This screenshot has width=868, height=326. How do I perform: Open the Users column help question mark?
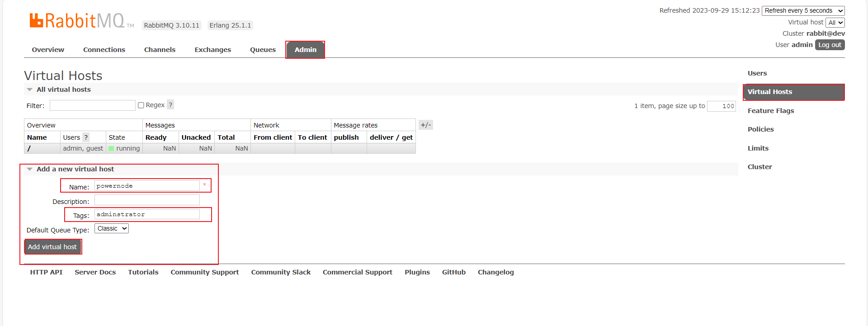[x=86, y=137]
